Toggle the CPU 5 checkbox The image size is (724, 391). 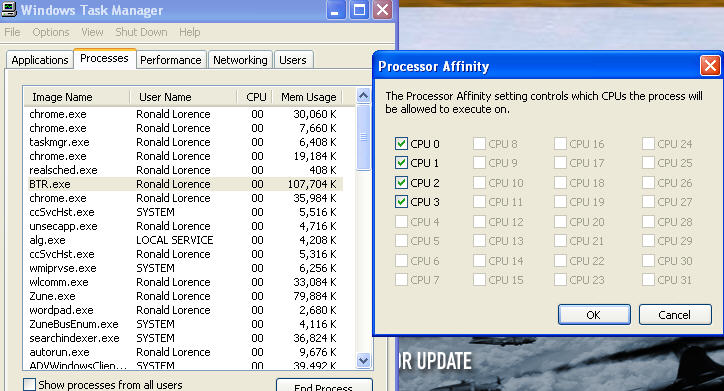tap(401, 241)
